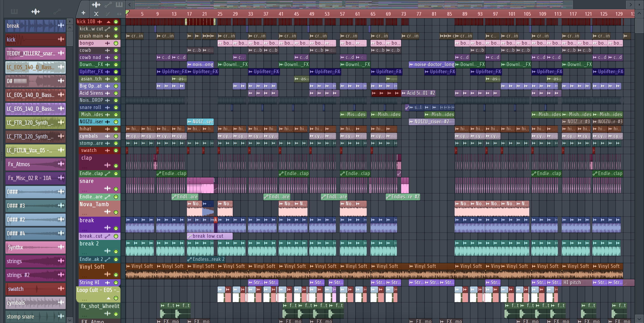Screen dimensions: 644x323
Task: Click automation icon on kick..w cut track
Action: [108, 29]
